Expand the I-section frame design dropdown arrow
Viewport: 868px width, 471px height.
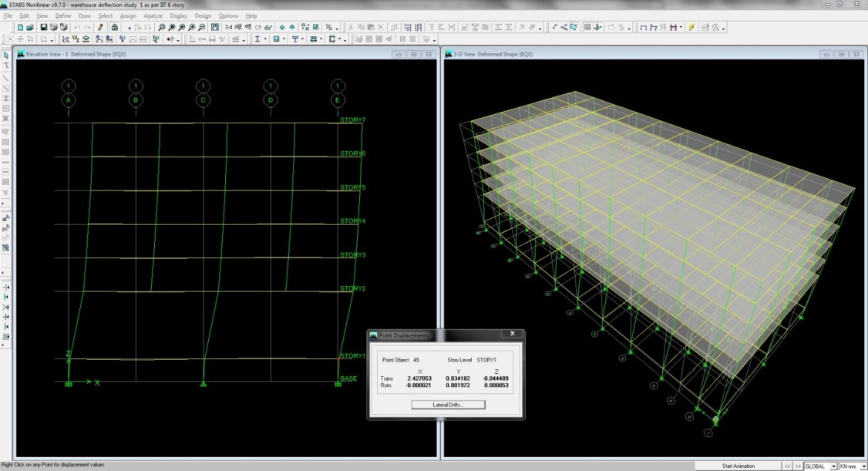tap(266, 39)
